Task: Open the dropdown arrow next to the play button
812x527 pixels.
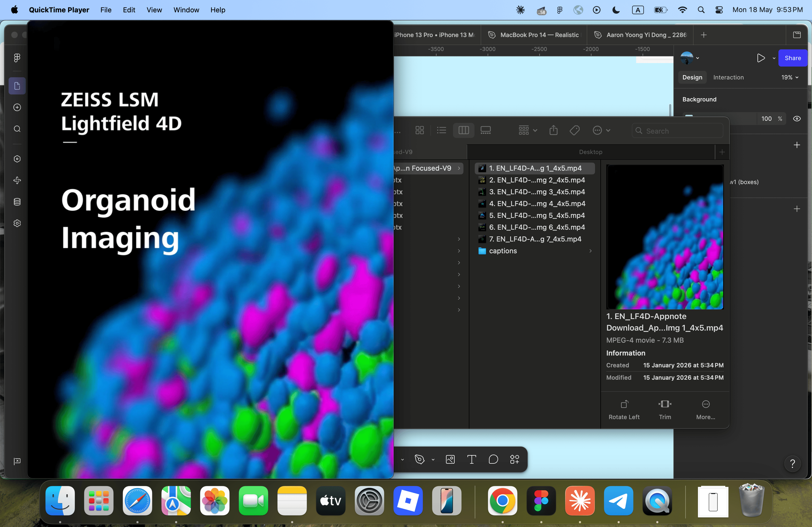Action: (x=774, y=58)
